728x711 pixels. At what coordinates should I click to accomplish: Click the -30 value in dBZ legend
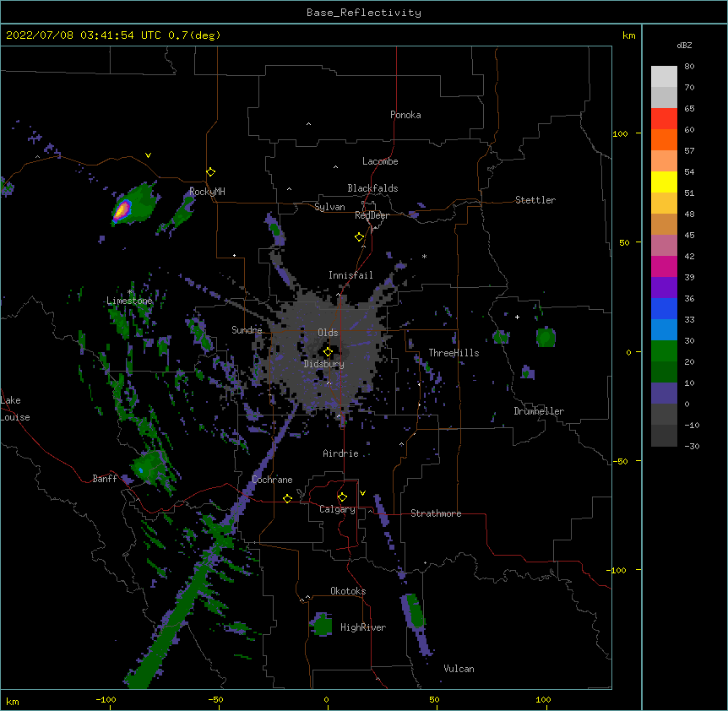pos(692,446)
